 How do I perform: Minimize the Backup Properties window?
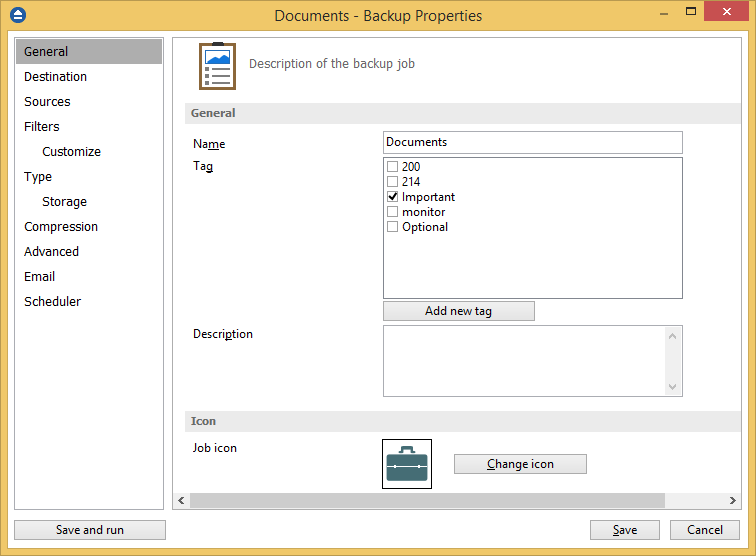(664, 14)
